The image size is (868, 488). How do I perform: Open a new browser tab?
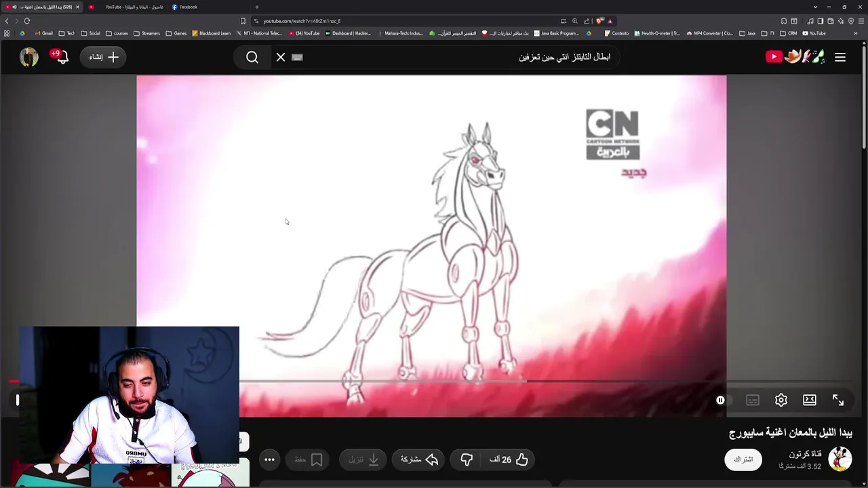tap(257, 7)
